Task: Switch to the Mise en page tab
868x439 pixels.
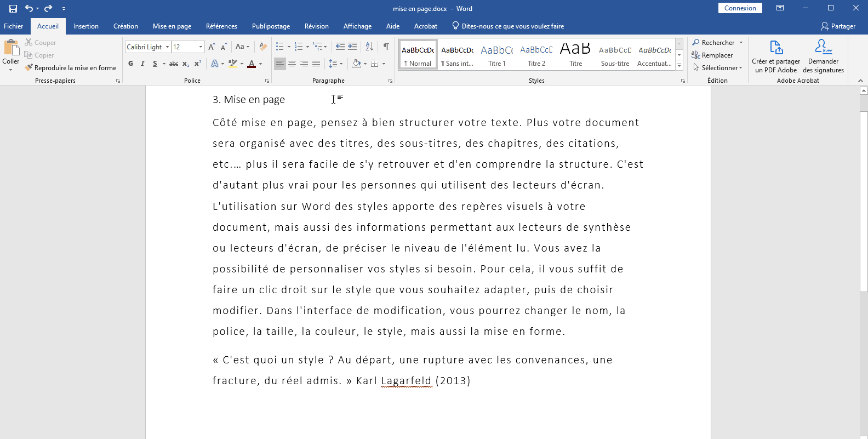Action: [172, 26]
